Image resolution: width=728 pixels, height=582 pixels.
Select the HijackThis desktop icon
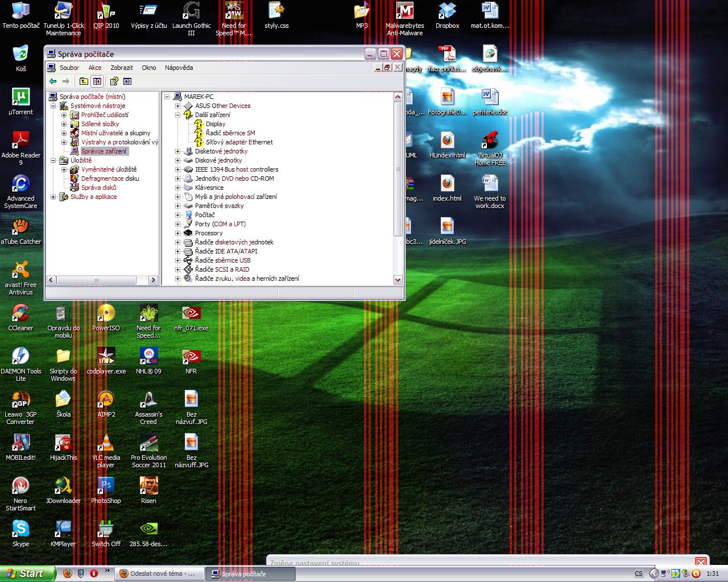[x=63, y=447]
